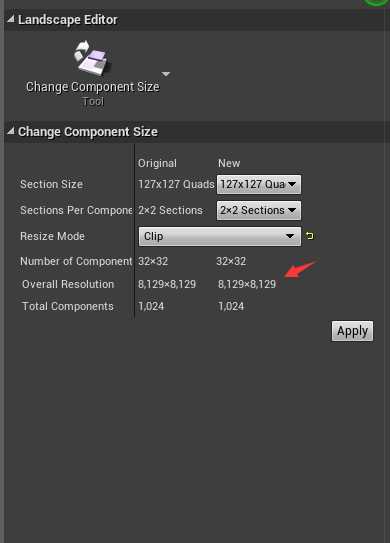The width and height of the screenshot is (390, 543).
Task: Click the Section Size property label
Action: (x=52, y=184)
